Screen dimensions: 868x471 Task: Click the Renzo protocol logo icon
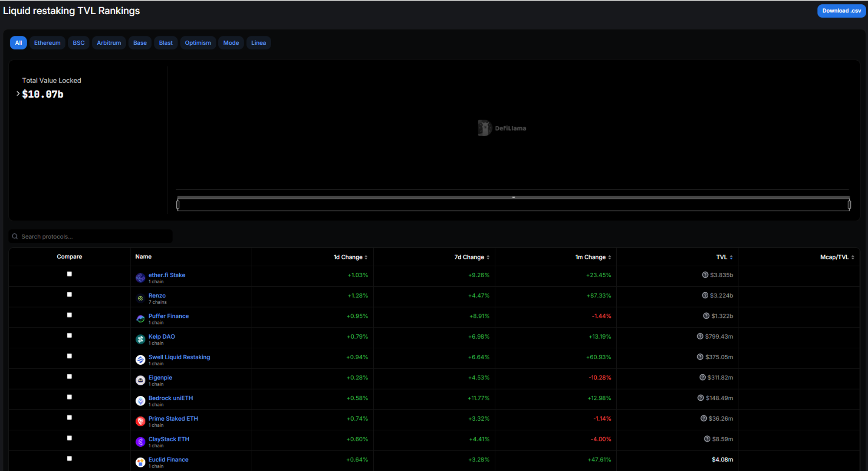click(140, 298)
